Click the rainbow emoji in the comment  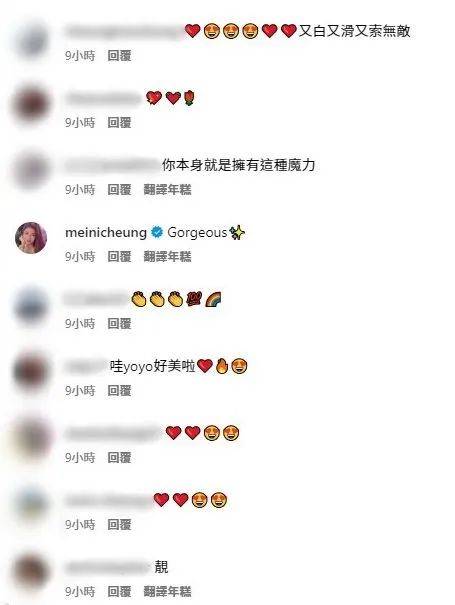(213, 299)
